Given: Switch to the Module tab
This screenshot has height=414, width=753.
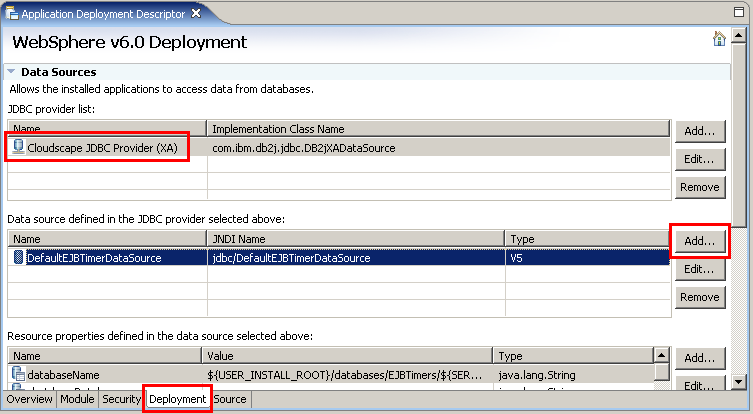Looking at the screenshot, I should pos(77,399).
